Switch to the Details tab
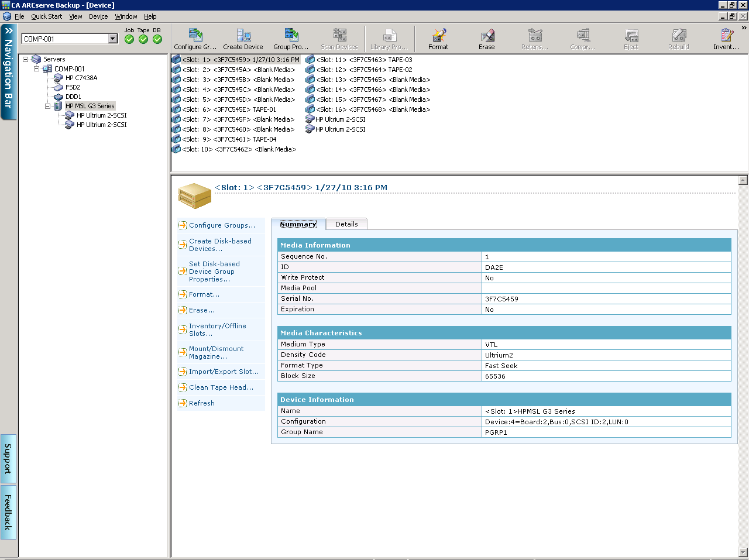Image resolution: width=749 pixels, height=560 pixels. (346, 224)
